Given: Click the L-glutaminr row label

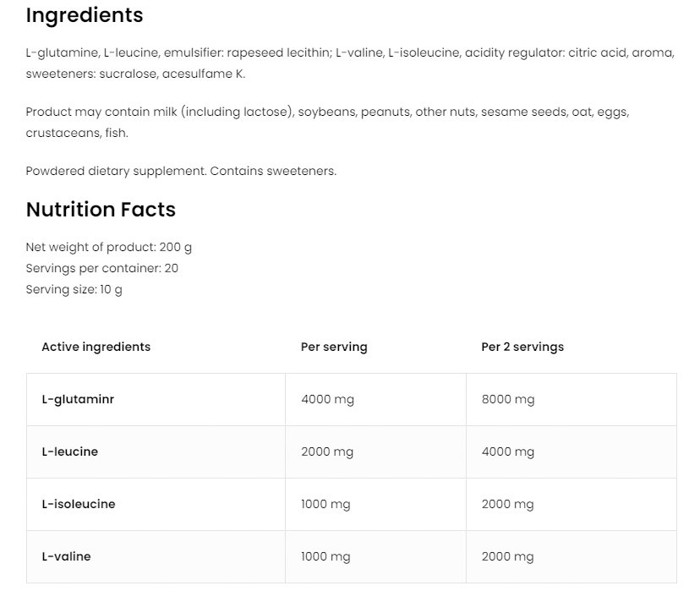Looking at the screenshot, I should click(x=78, y=399).
